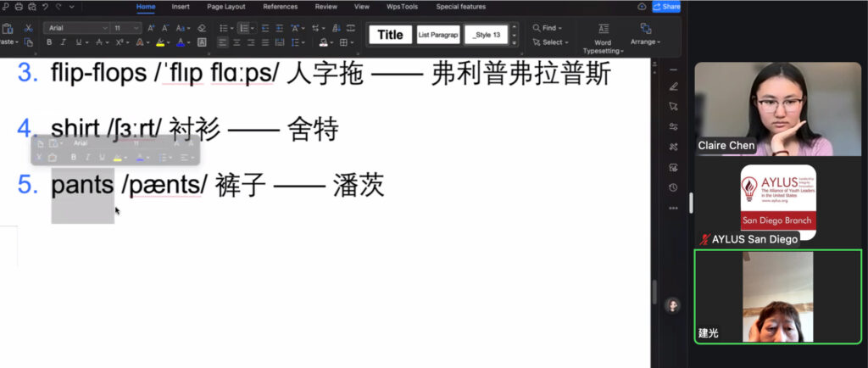
Task: Center-align text using the ribbon
Action: click(237, 42)
